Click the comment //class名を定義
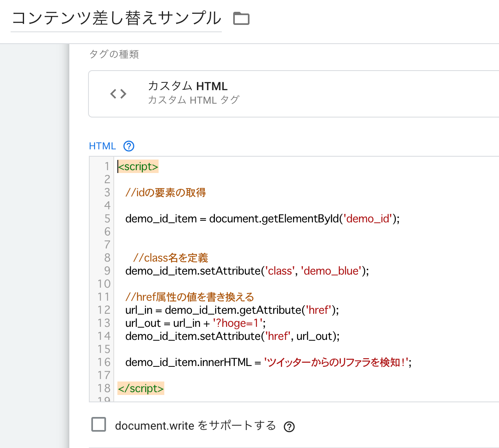Image resolution: width=499 pixels, height=448 pixels. tap(170, 258)
